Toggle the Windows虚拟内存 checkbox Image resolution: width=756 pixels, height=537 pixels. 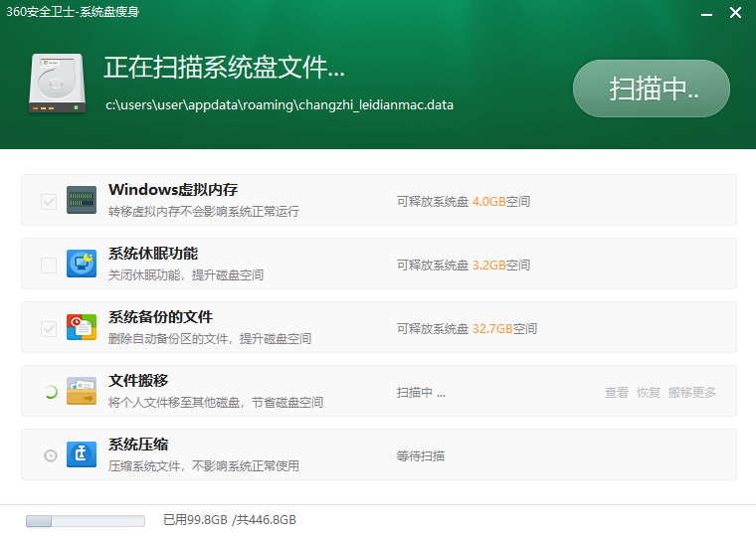coord(49,202)
